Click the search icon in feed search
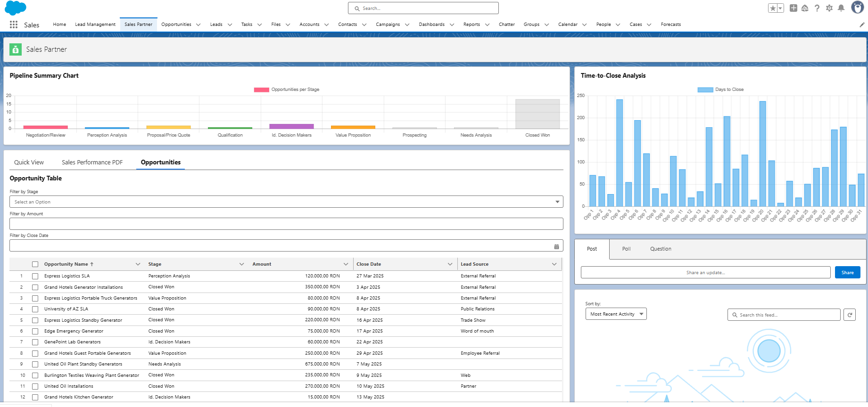The height and width of the screenshot is (407, 868). click(735, 315)
